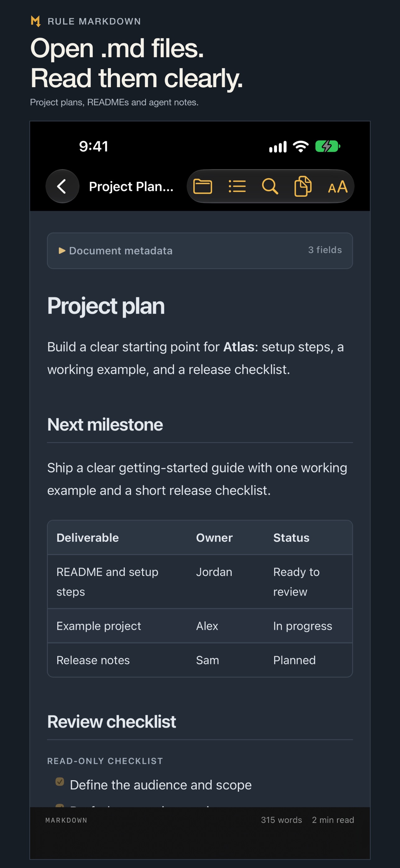Screen dimensions: 400x868
Task: Click the 'Owner' column header
Action: point(214,537)
